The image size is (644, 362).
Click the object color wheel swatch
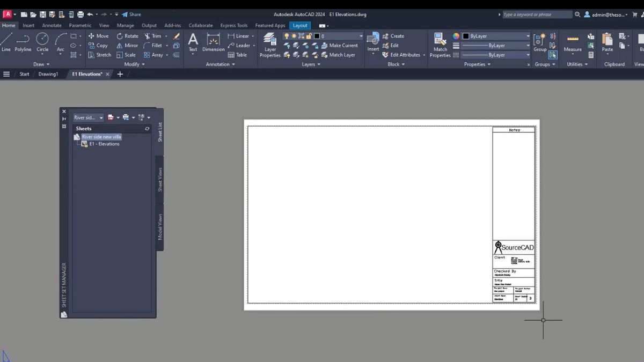tap(456, 36)
